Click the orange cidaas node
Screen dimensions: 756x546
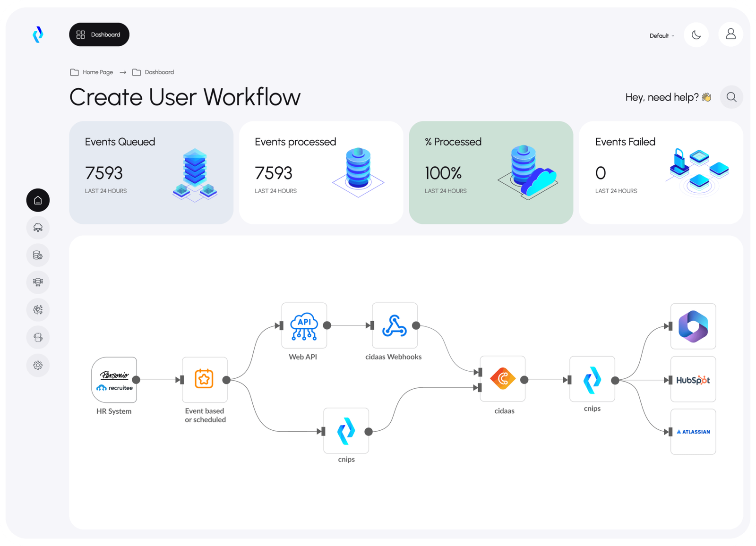[502, 379]
